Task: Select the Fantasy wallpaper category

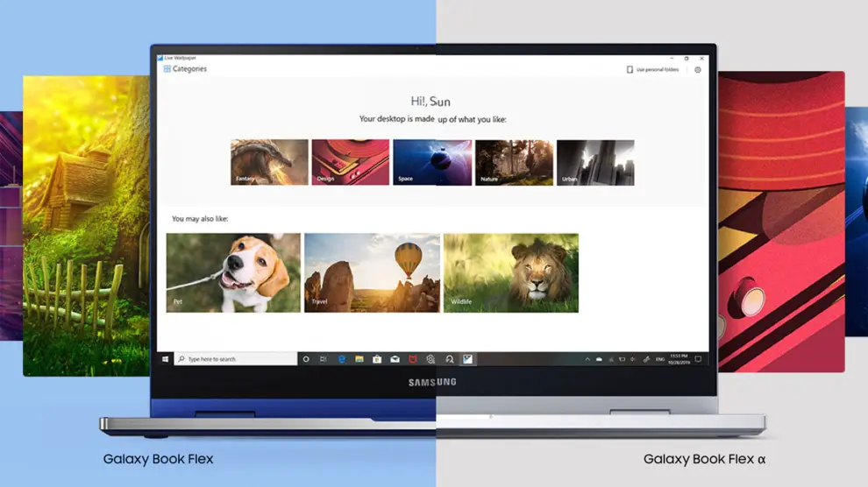Action: pyautogui.click(x=269, y=163)
